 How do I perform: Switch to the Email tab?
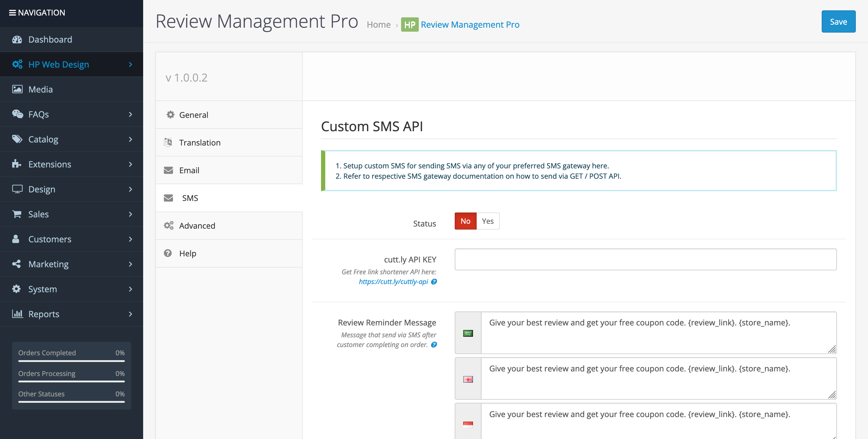[x=189, y=170]
